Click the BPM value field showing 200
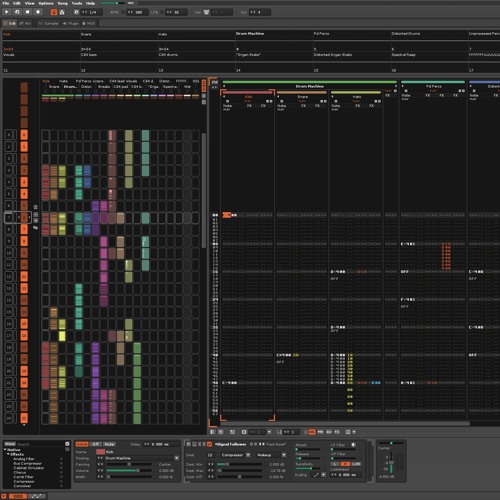The width and height of the screenshot is (500, 500). tap(136, 12)
